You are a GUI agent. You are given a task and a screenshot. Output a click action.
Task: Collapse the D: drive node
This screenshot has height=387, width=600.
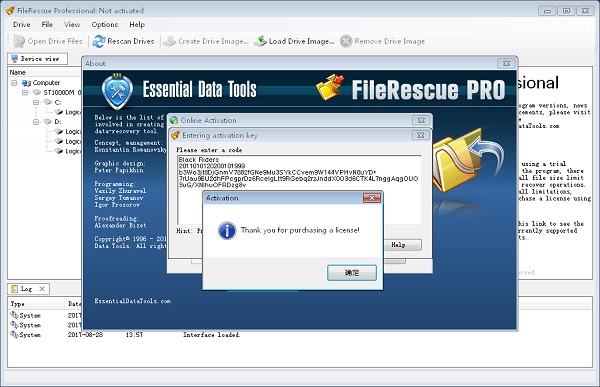coord(36,122)
